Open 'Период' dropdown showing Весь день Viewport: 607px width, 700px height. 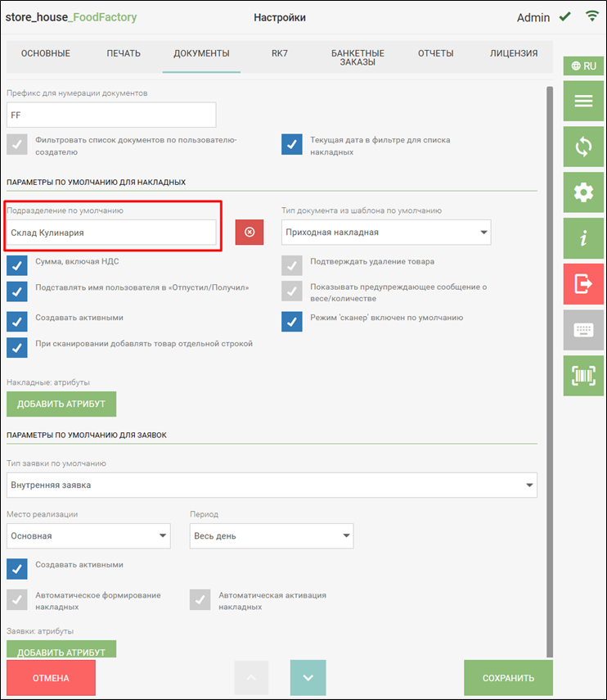pos(272,536)
